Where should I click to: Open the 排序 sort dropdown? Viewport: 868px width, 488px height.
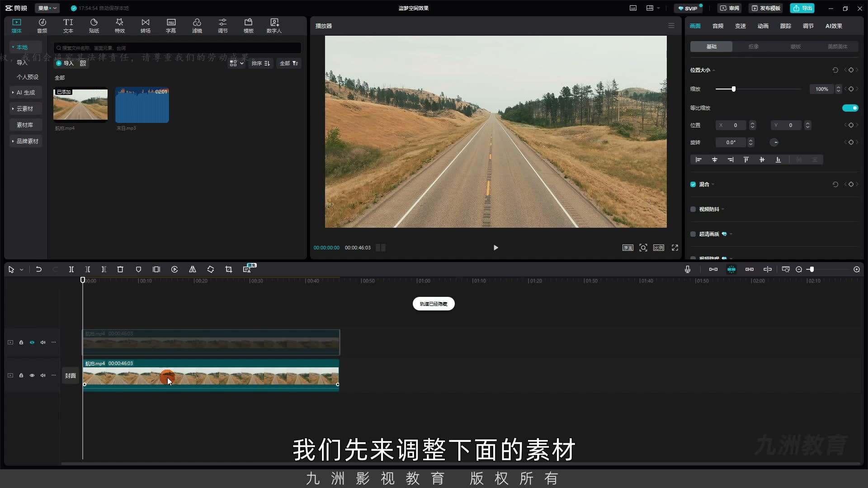261,63
